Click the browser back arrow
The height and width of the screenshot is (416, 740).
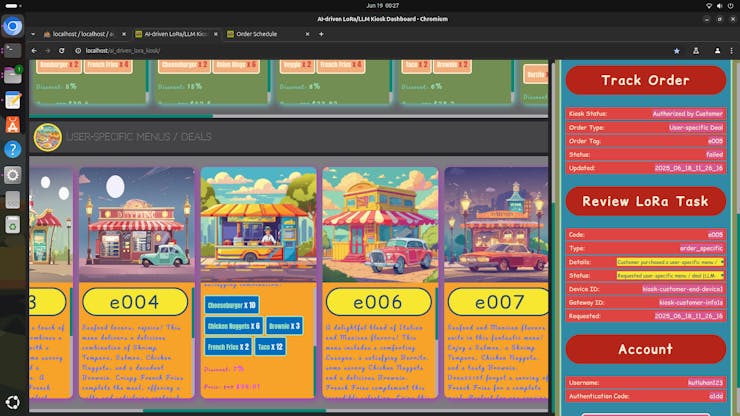(x=34, y=50)
